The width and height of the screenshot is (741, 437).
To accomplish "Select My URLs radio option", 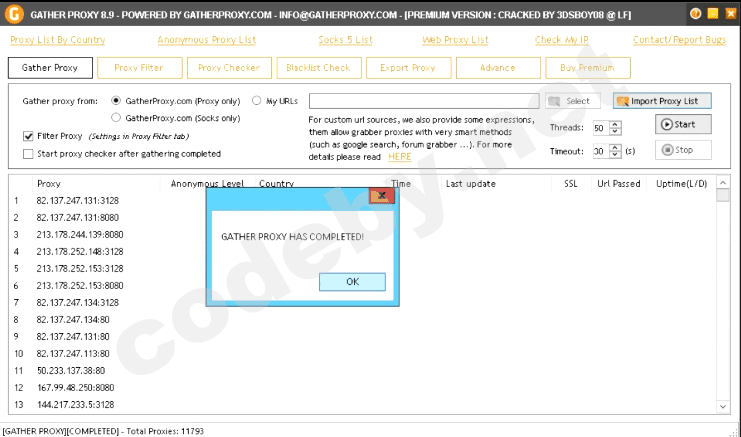I will pyautogui.click(x=257, y=101).
